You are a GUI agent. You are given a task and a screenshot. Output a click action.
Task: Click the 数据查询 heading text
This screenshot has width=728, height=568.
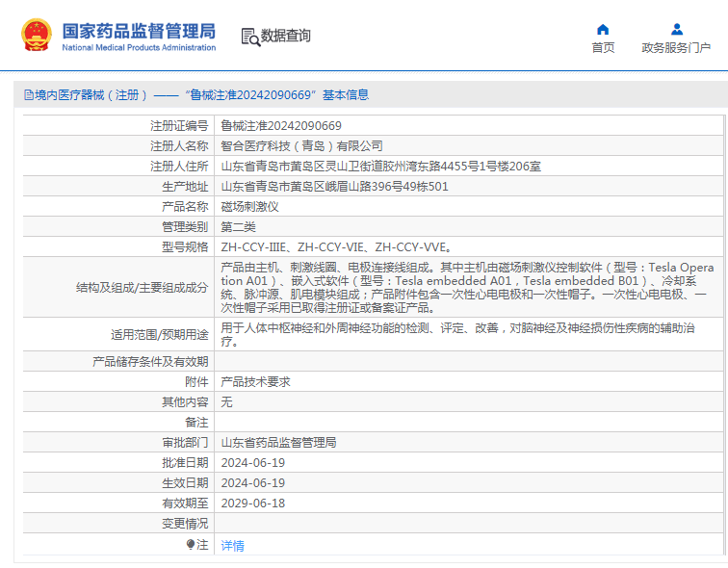(x=286, y=36)
